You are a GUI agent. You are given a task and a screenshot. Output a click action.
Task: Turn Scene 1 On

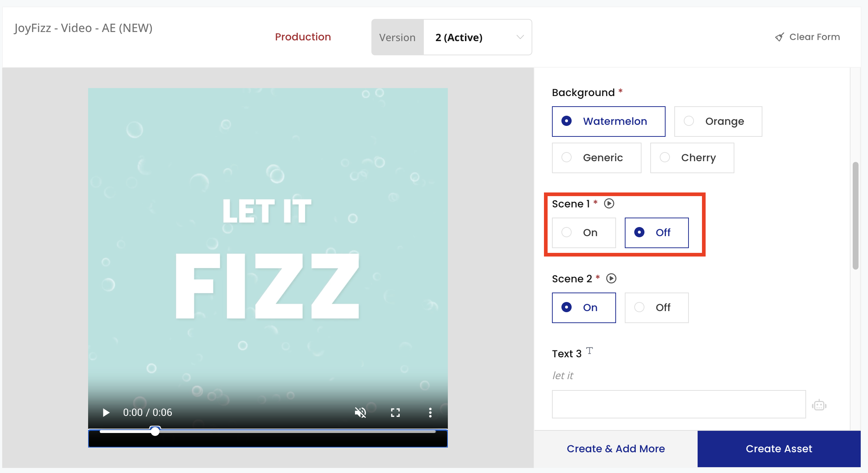(x=584, y=232)
